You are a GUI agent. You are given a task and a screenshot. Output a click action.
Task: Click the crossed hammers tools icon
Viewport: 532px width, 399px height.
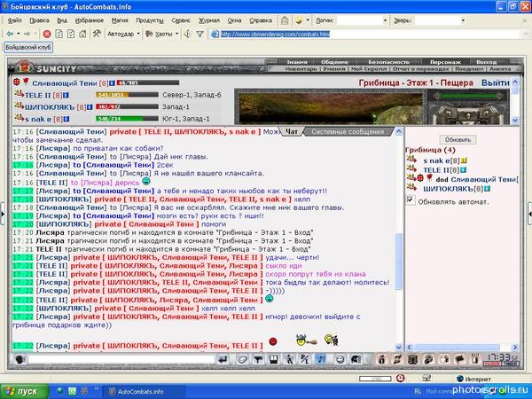point(97,34)
